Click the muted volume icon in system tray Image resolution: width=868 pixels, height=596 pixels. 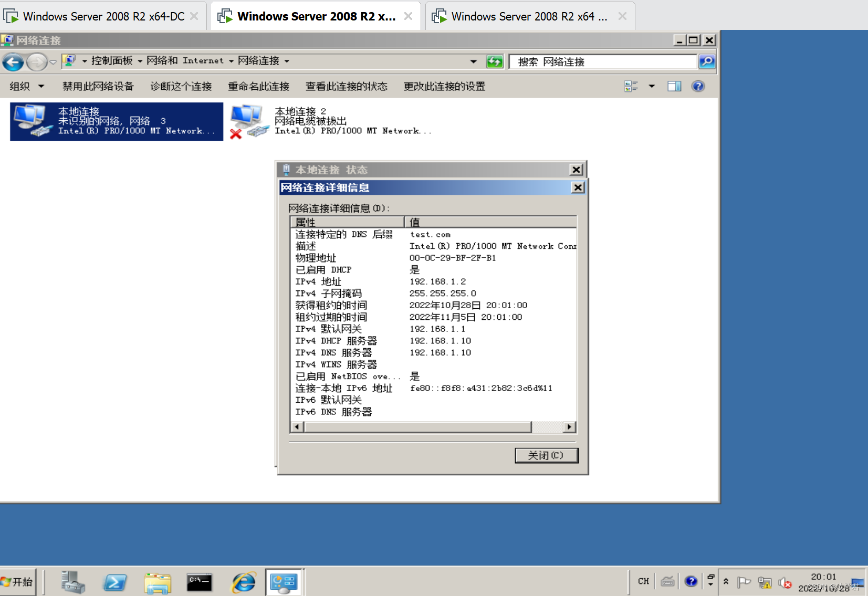[786, 582]
